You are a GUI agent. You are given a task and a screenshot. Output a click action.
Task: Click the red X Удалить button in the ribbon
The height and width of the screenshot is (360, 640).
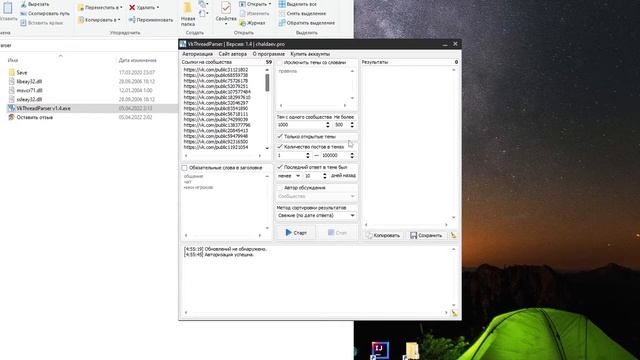(x=144, y=7)
